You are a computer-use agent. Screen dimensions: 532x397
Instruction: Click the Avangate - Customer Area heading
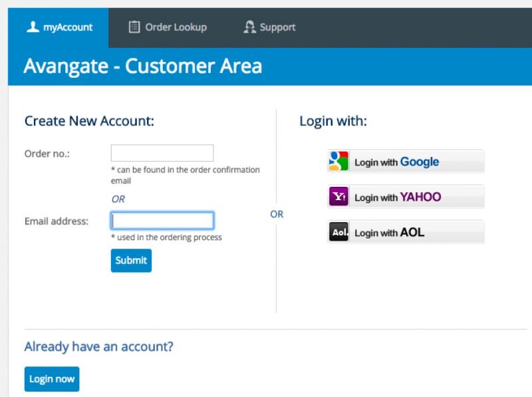(143, 66)
